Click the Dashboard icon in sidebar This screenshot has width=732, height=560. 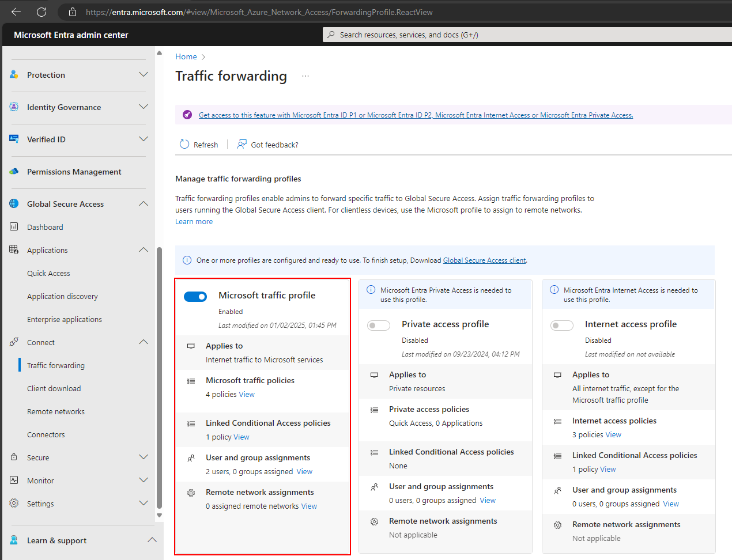coord(14,226)
